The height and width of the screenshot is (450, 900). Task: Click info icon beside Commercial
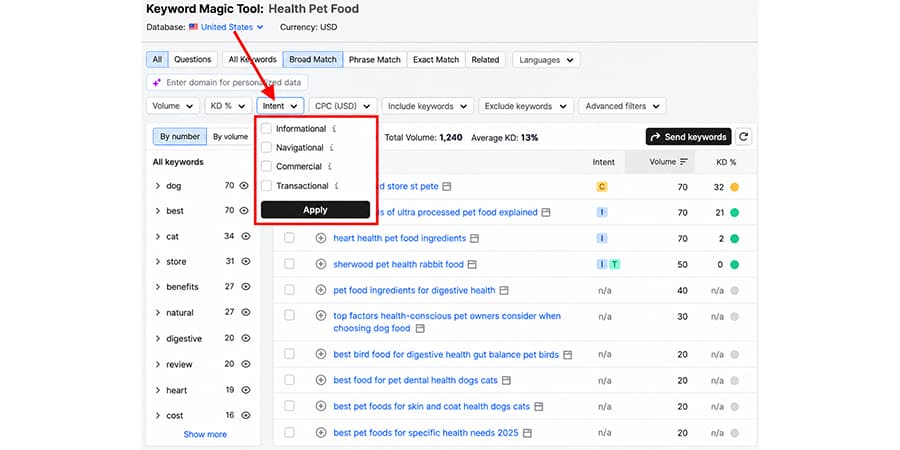[x=329, y=167]
